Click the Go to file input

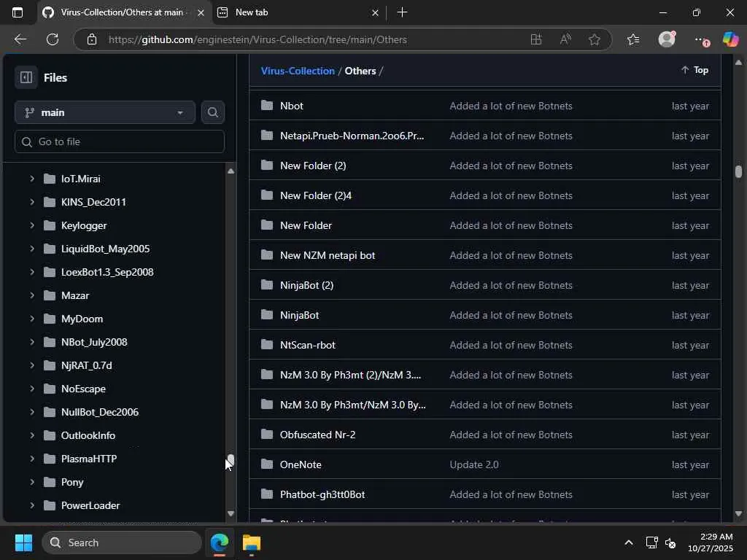120,141
